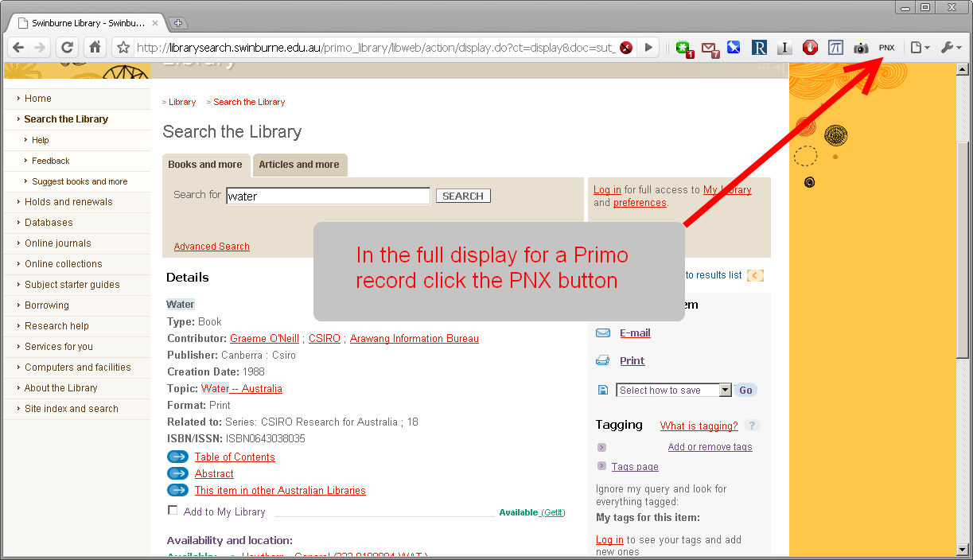The width and height of the screenshot is (973, 560).
Task: Open Suggest books and more sidebar item
Action: (x=80, y=181)
